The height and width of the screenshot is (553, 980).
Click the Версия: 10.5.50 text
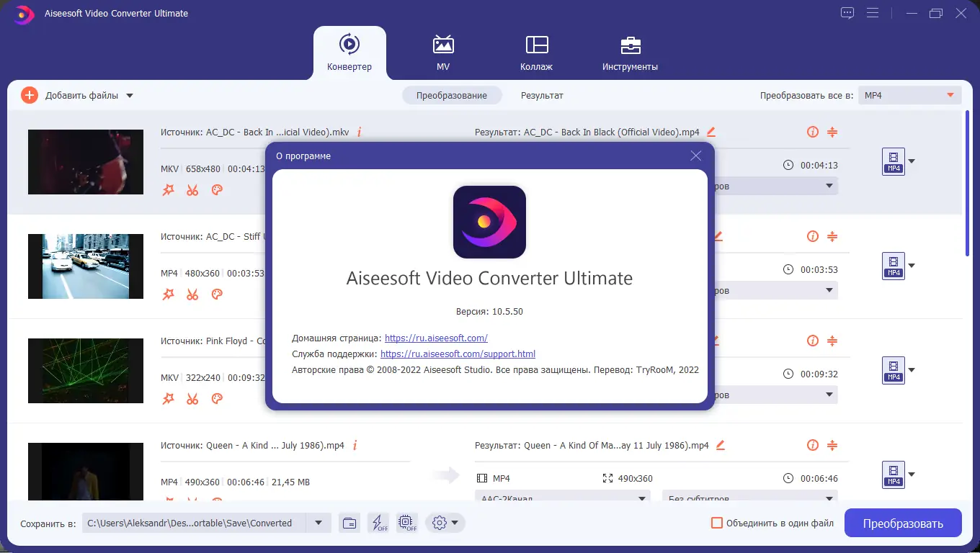(489, 312)
